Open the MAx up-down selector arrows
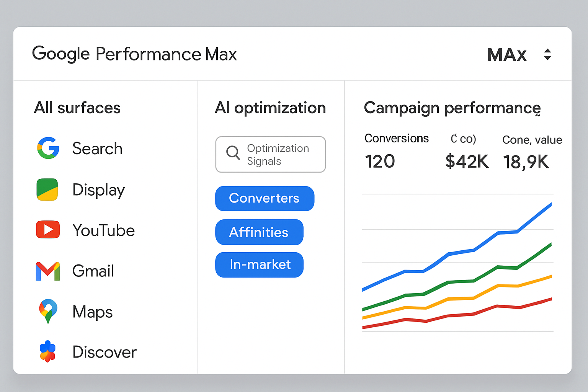588x392 pixels. pos(547,54)
